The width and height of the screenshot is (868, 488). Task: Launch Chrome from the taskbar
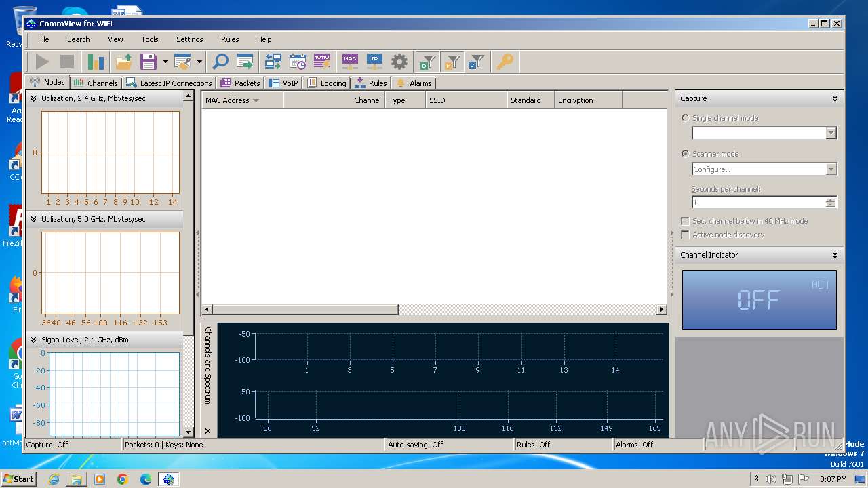point(123,479)
